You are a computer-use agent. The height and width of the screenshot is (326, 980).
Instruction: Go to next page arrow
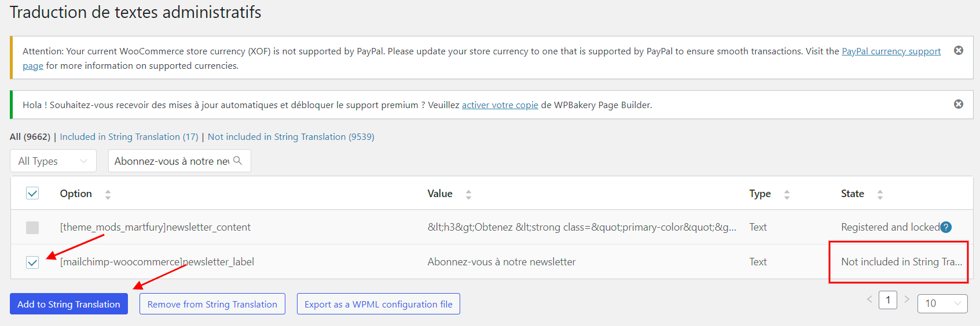pos(906,299)
